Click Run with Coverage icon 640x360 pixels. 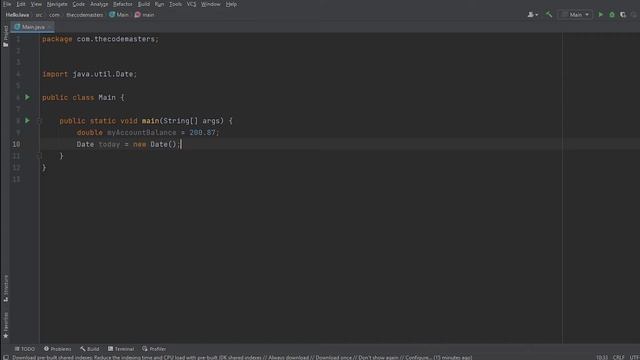click(623, 15)
